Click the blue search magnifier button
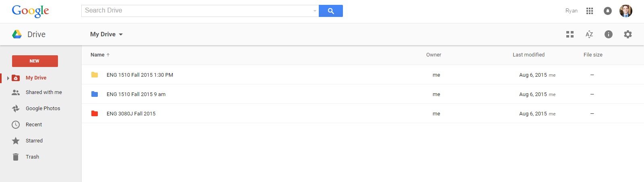The width and height of the screenshot is (644, 182). 330,11
